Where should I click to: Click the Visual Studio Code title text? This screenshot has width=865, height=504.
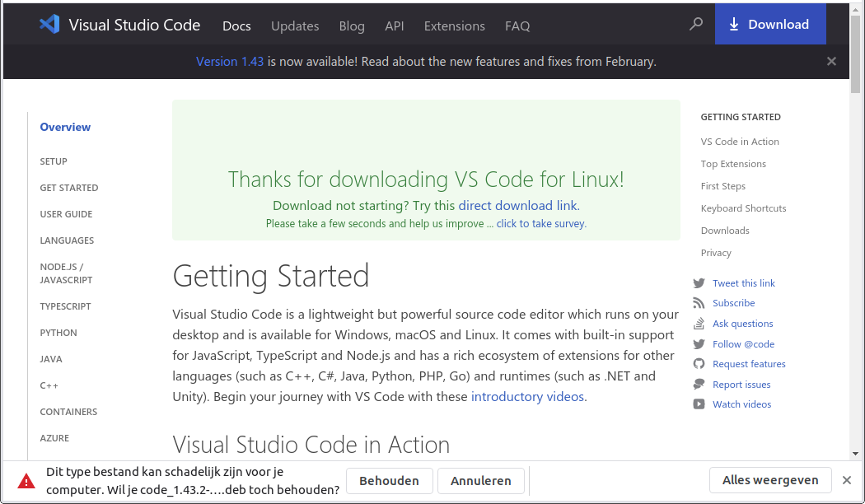point(134,25)
